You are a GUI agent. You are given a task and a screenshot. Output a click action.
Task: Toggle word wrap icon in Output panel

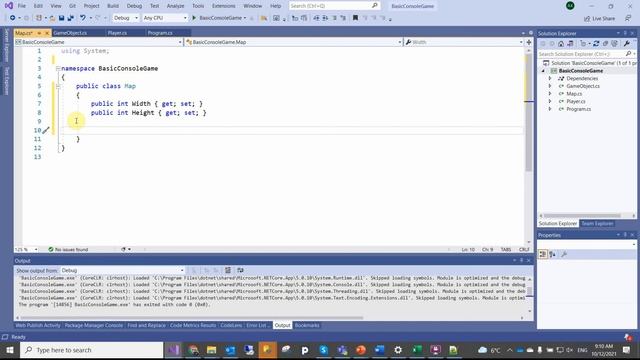[240, 270]
